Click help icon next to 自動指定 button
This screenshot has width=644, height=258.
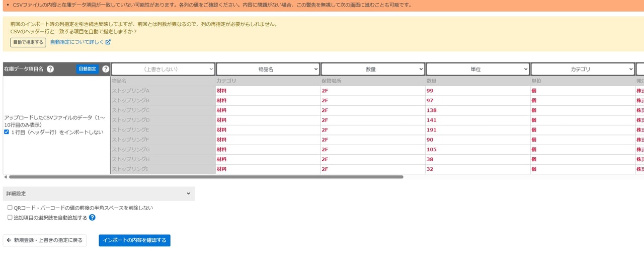[x=106, y=69]
